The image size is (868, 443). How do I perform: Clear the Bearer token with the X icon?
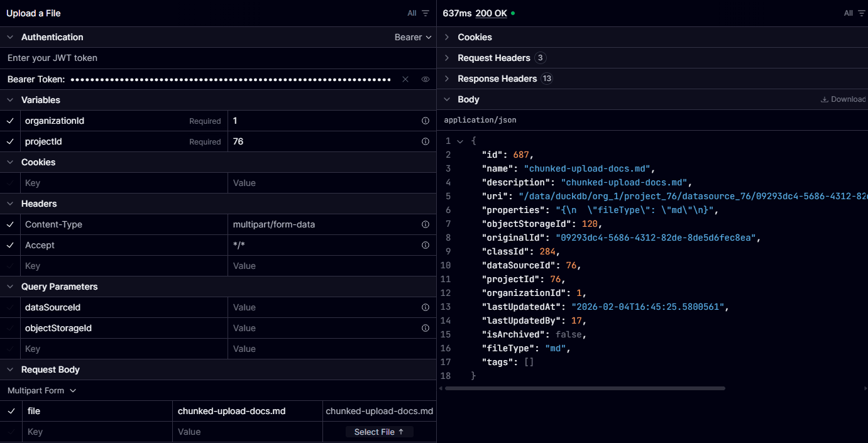coord(405,79)
